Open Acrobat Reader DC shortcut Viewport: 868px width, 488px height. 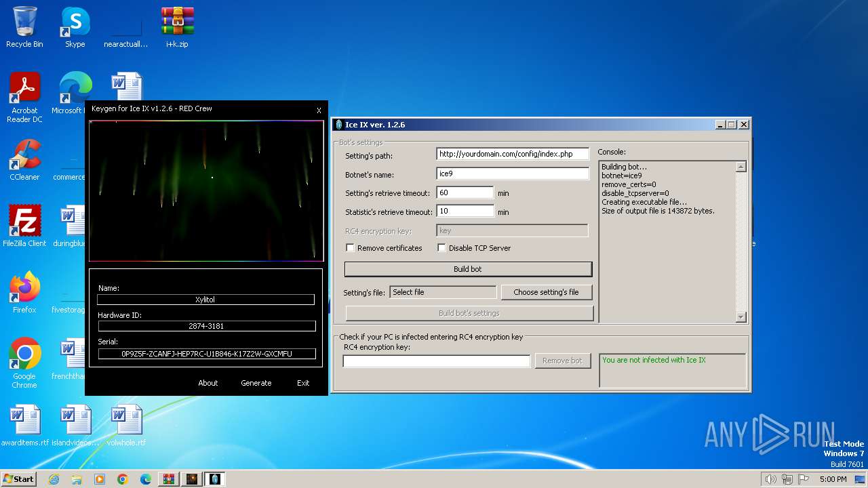(x=24, y=98)
